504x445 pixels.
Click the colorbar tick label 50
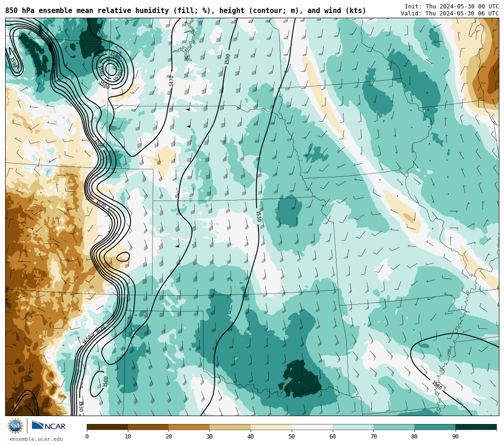pos(292,436)
